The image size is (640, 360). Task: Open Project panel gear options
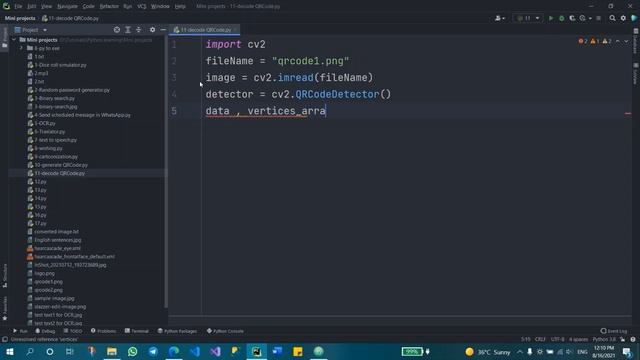152,30
